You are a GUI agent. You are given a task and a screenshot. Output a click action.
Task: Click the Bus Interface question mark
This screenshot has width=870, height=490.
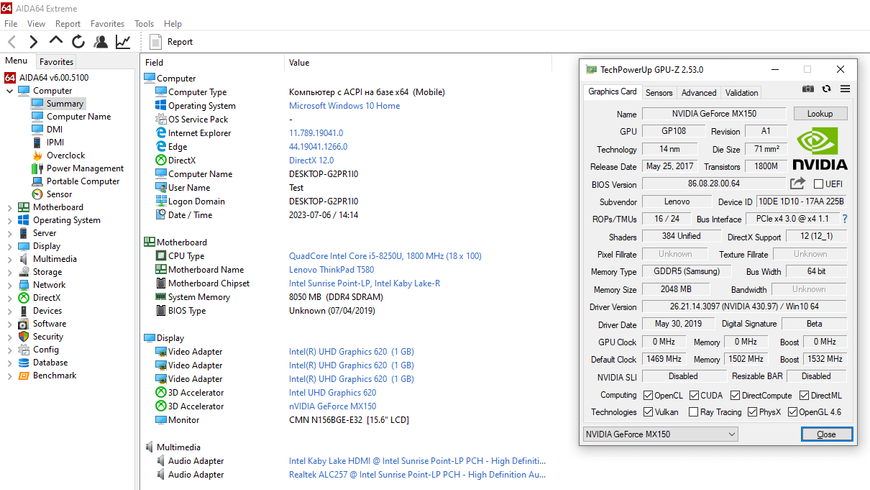pos(844,219)
